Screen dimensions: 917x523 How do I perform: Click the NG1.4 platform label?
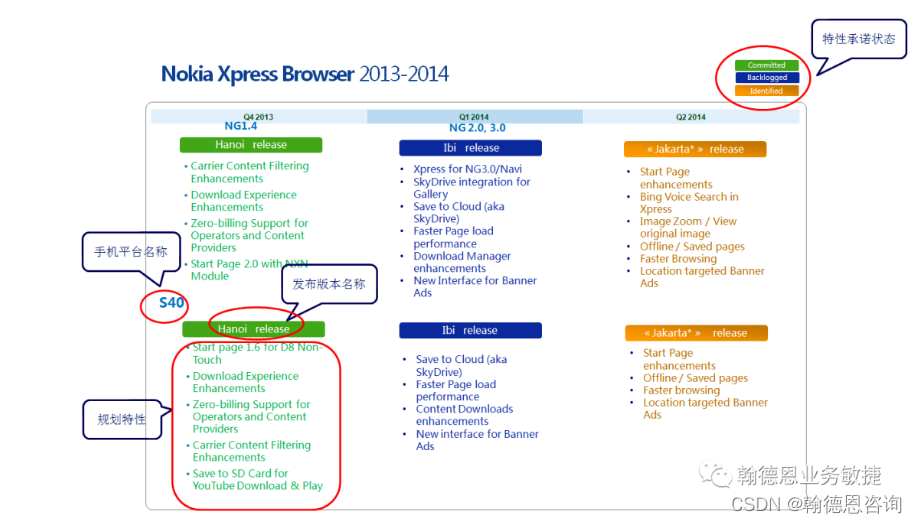241,126
